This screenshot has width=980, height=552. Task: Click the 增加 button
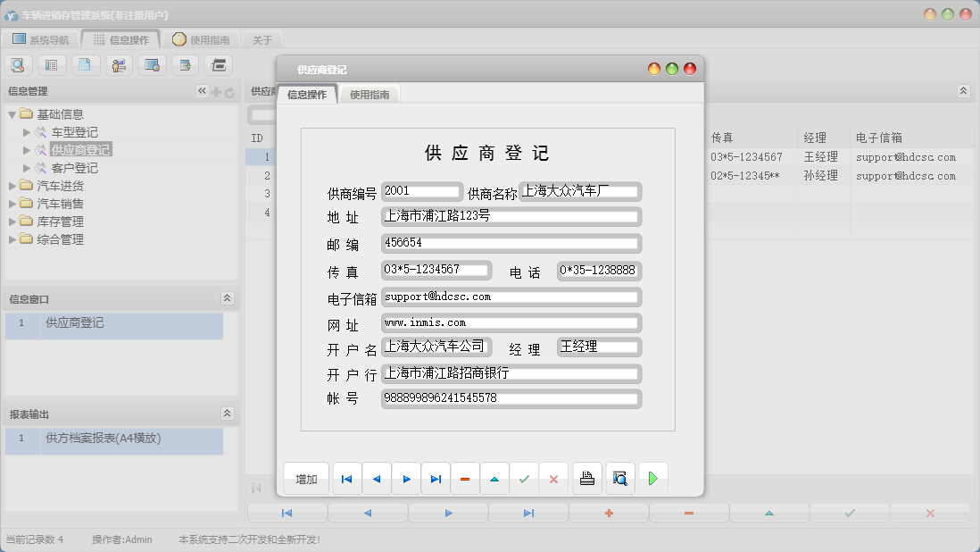point(306,479)
